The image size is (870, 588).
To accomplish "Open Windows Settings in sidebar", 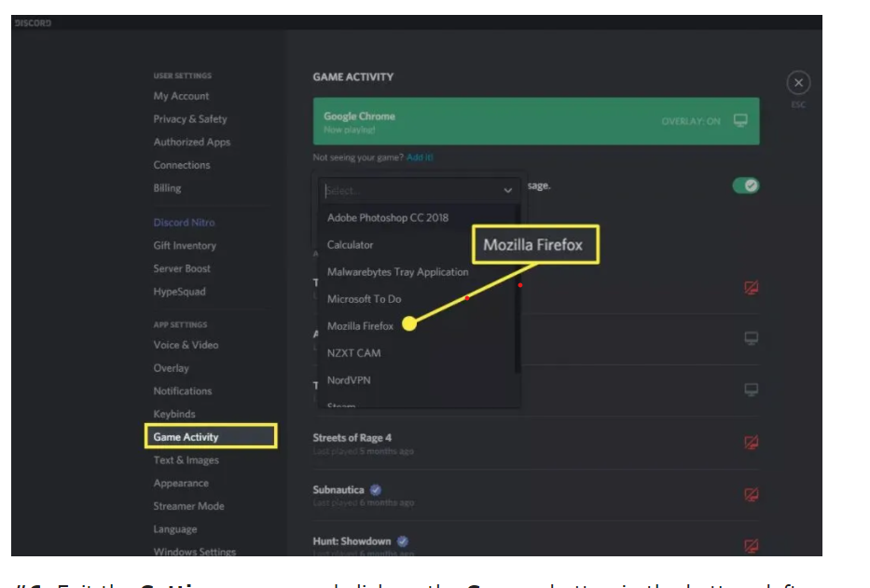I will (x=195, y=552).
